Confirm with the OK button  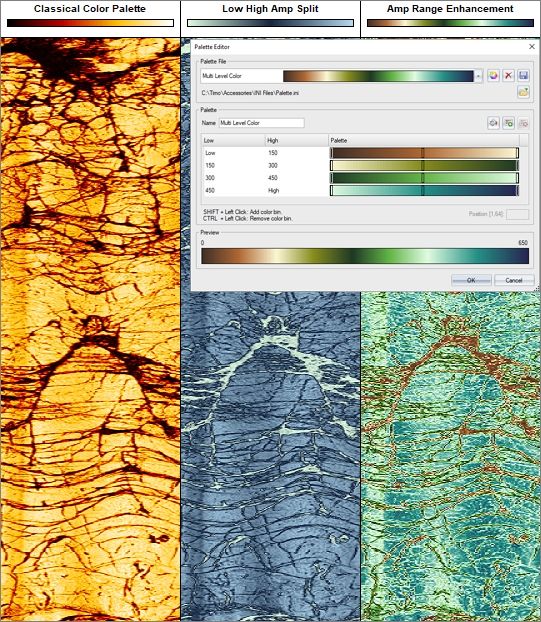[471, 280]
